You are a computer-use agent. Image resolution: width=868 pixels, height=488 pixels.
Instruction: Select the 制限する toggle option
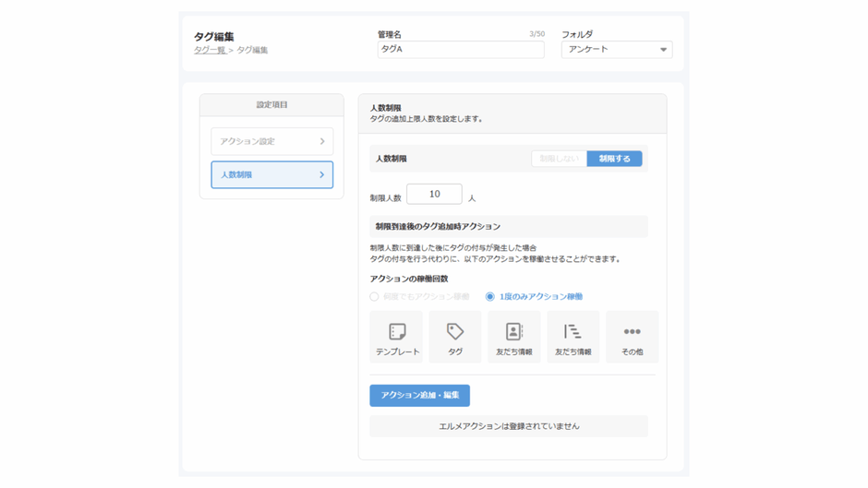(x=614, y=159)
